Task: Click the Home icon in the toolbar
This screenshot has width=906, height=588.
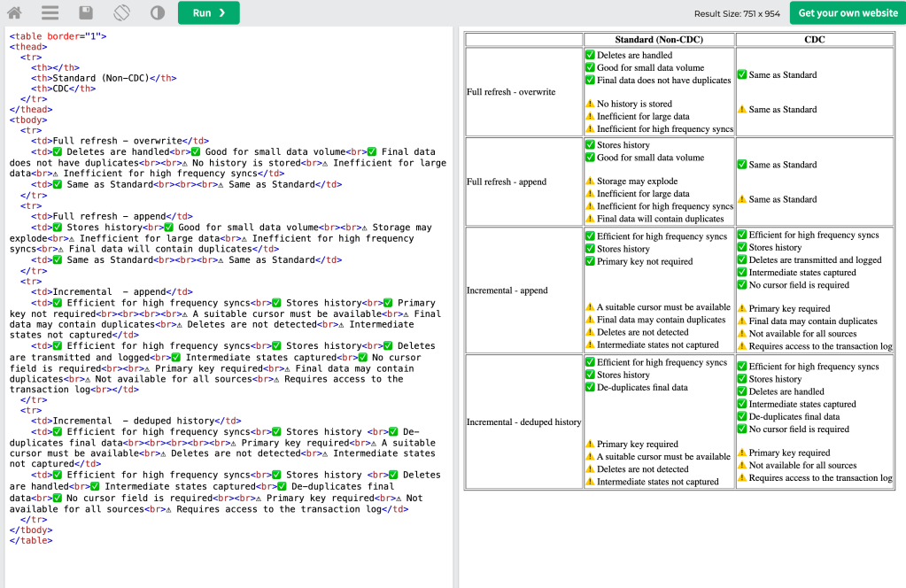Action: pos(14,13)
